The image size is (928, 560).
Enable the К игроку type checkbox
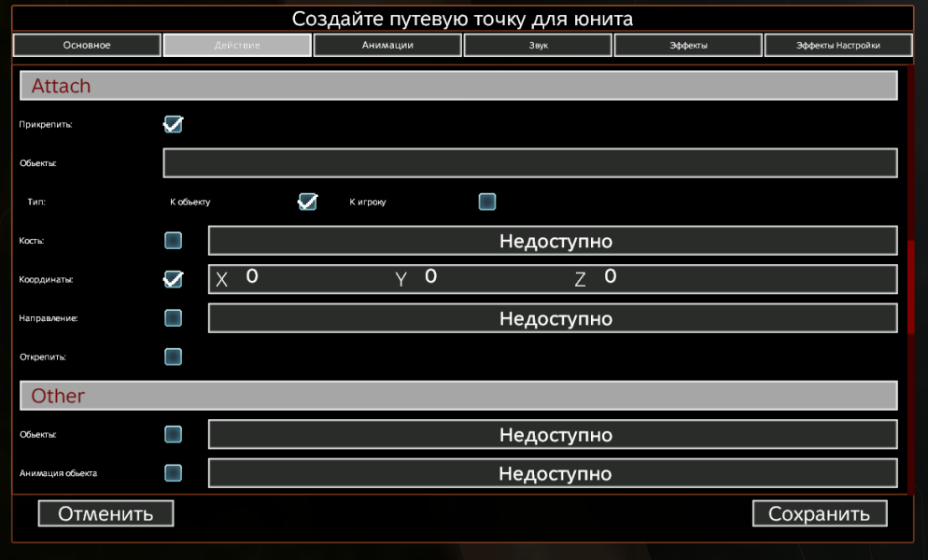(486, 202)
